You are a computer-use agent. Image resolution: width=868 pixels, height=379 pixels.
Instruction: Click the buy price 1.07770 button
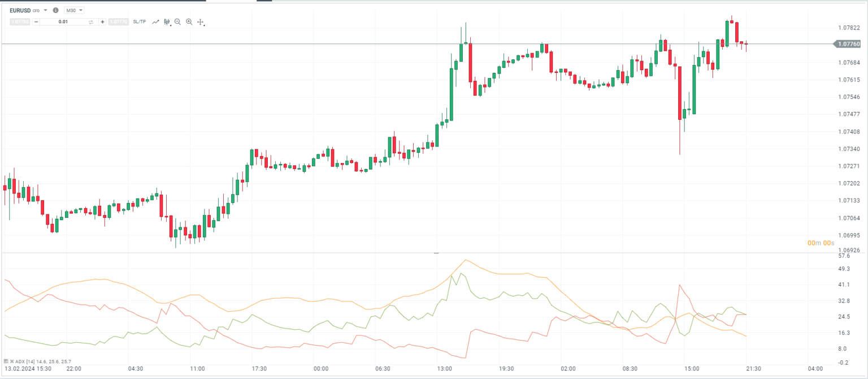118,21
